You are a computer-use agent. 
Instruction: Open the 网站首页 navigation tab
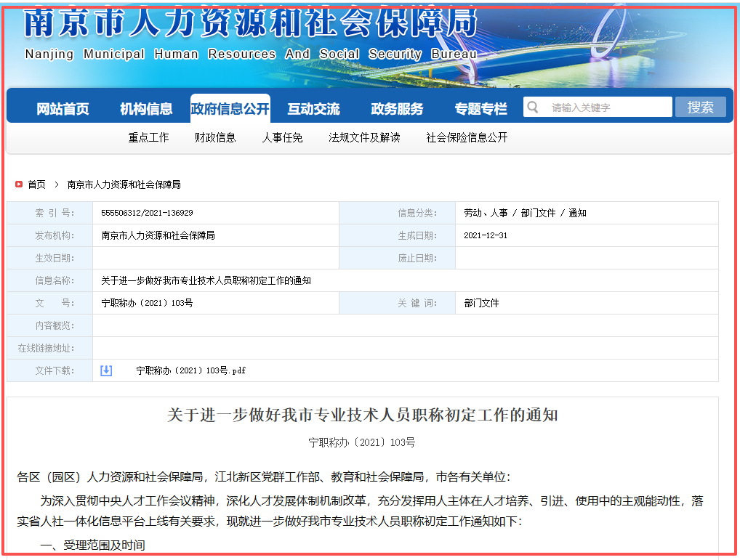point(63,109)
